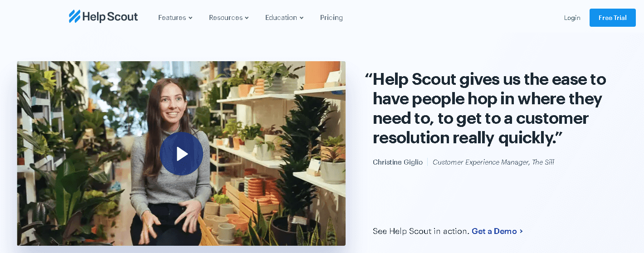
Task: Start a Free Trial
Action: click(613, 18)
